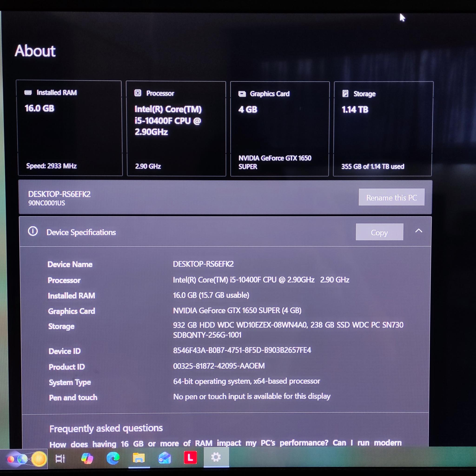Screen dimensions: 476x476
Task: Click the 1.14 TB storage value
Action: 355,109
